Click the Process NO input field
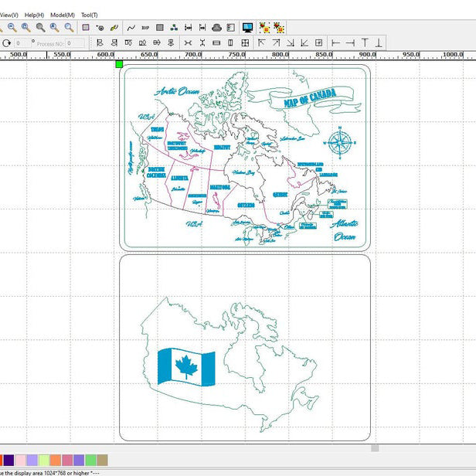 [x=75, y=44]
